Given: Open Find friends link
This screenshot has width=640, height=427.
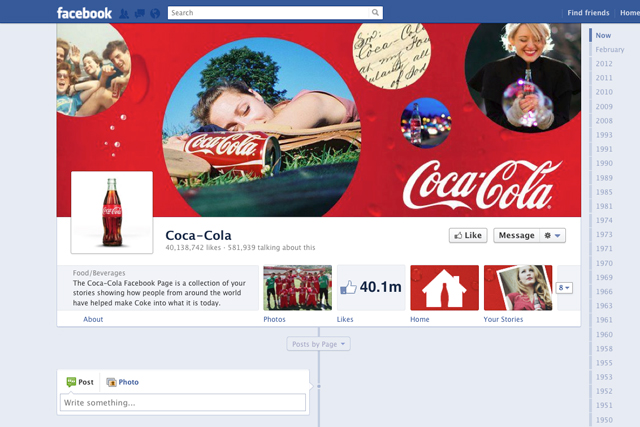Looking at the screenshot, I should tap(588, 13).
